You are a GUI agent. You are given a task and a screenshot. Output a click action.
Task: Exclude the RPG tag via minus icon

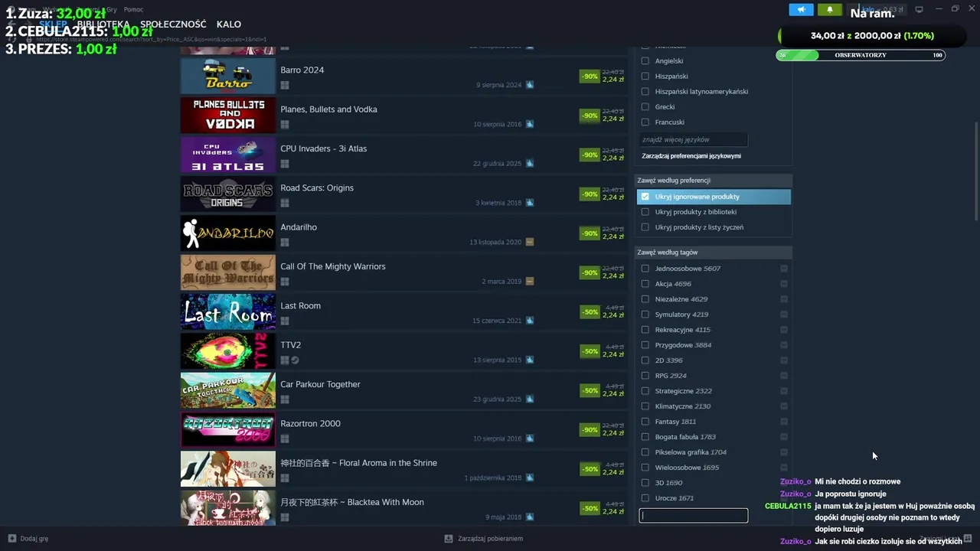click(784, 376)
